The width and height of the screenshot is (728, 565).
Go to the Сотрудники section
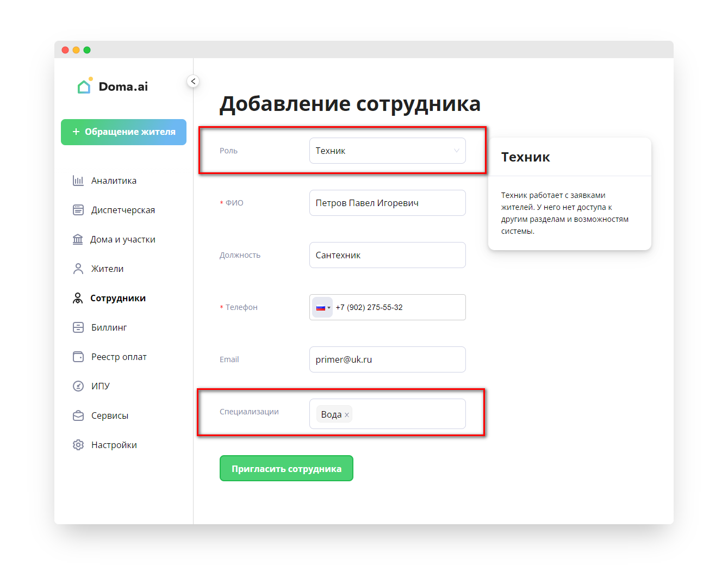tap(117, 298)
